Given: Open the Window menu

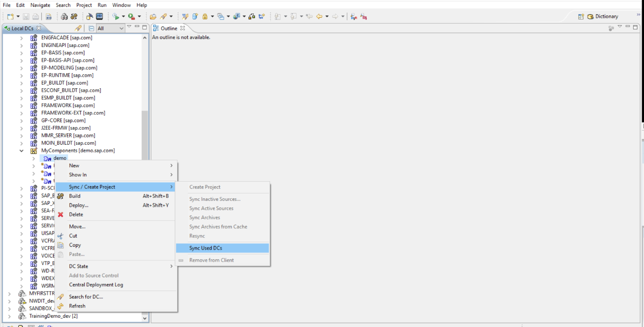Looking at the screenshot, I should click(x=121, y=5).
